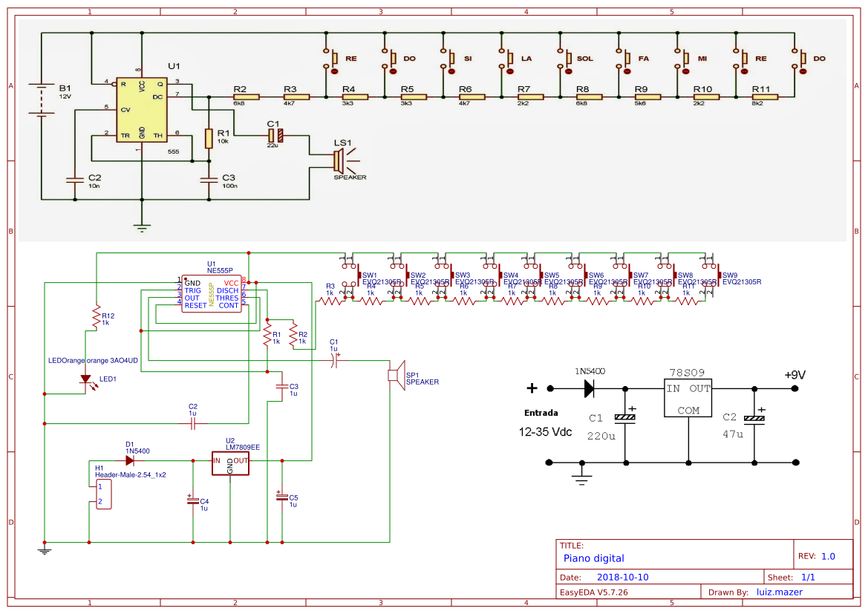
Task: Click the 'Piano digital' title field
Action: click(594, 558)
